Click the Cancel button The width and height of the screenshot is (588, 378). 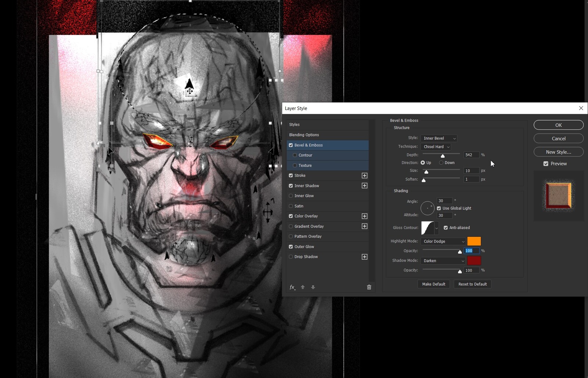559,138
